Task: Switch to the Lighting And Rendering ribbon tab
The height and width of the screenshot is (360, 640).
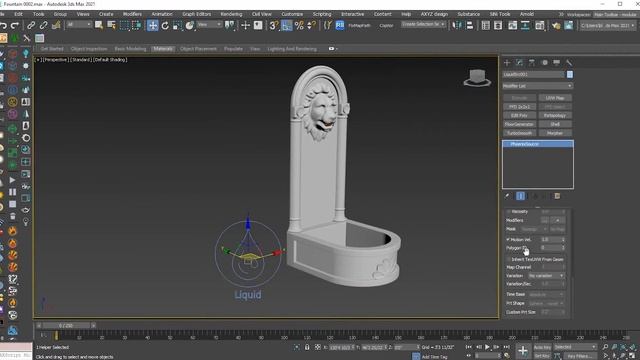Action: 292,49
